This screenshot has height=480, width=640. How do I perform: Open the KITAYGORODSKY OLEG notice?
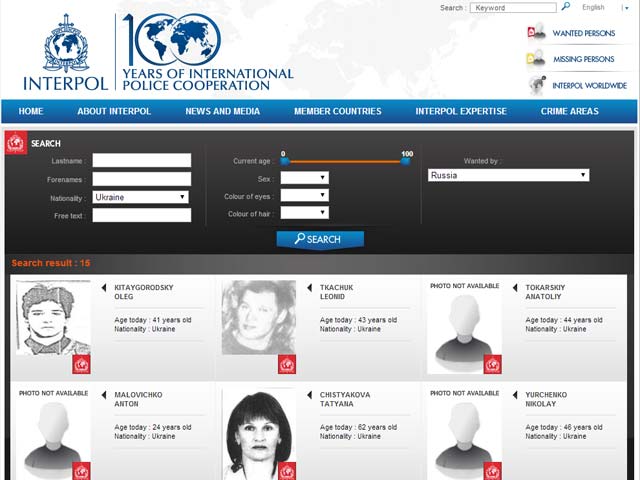(144, 292)
